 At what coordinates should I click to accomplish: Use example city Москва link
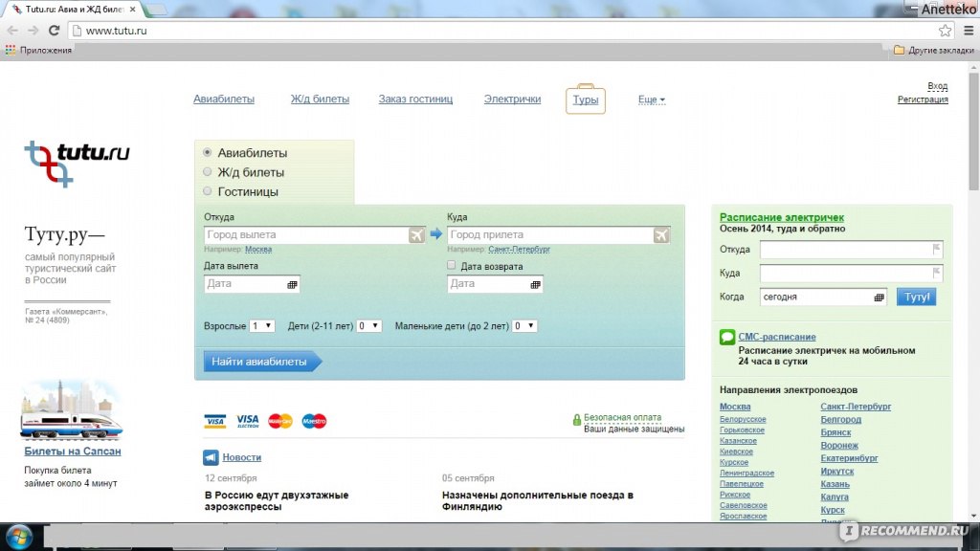pos(258,250)
